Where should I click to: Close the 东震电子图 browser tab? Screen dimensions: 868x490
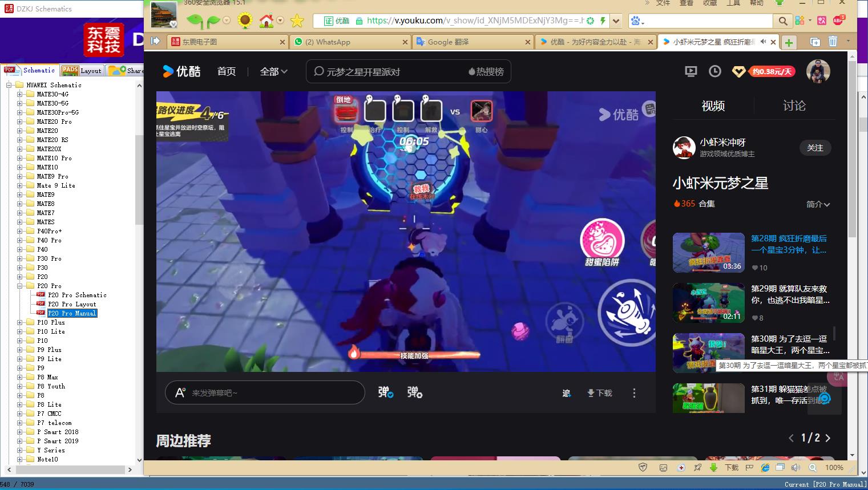(282, 42)
